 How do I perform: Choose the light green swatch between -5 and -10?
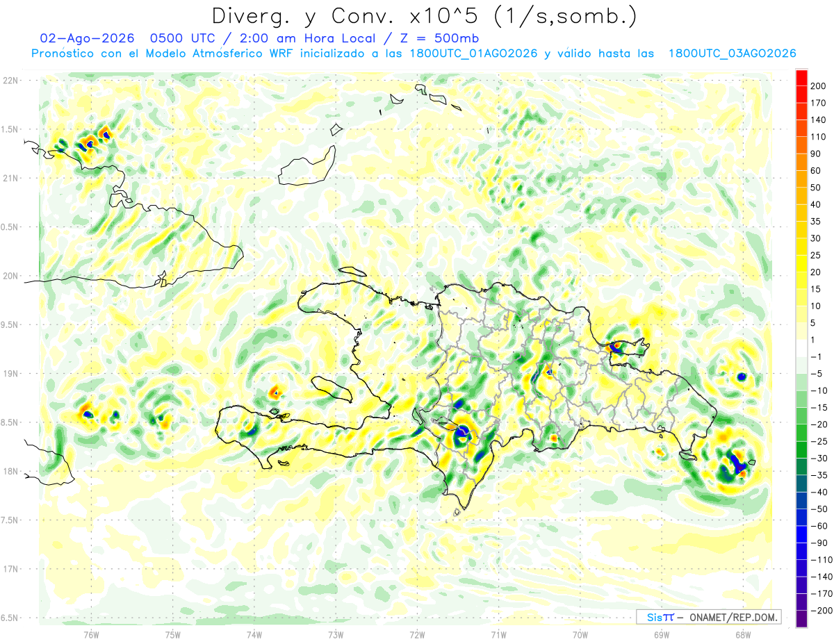(801, 382)
